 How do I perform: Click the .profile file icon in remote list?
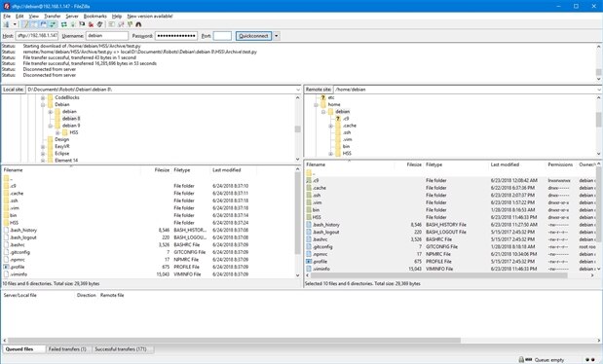(x=309, y=262)
